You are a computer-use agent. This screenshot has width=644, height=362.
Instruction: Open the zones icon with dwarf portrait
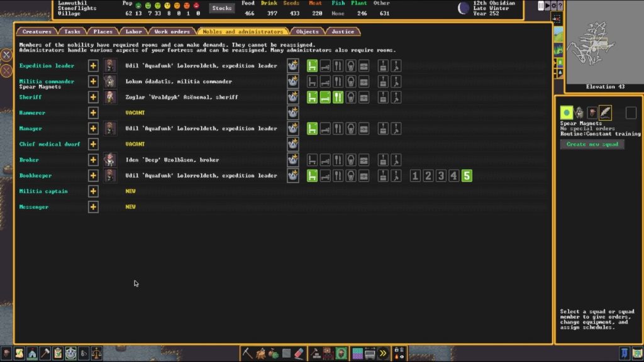click(341, 353)
